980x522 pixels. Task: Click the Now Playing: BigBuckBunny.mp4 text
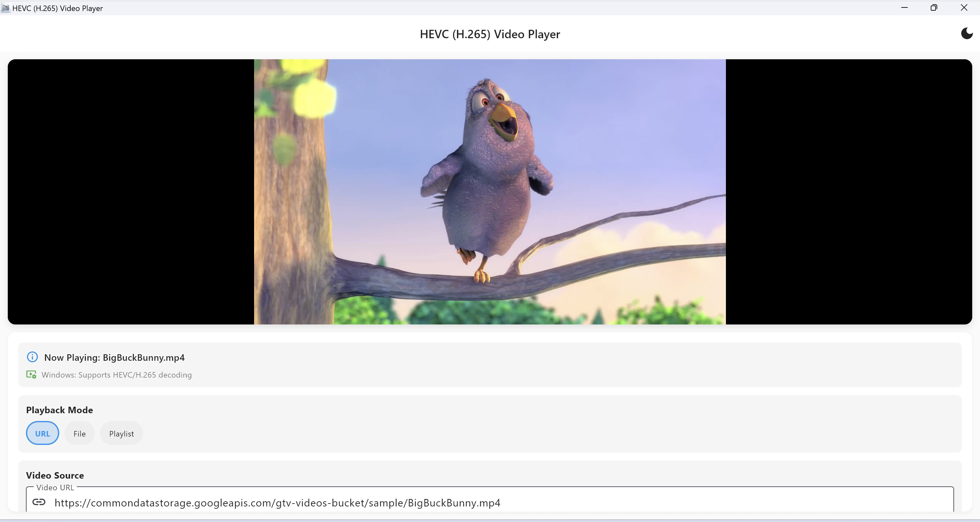point(114,357)
